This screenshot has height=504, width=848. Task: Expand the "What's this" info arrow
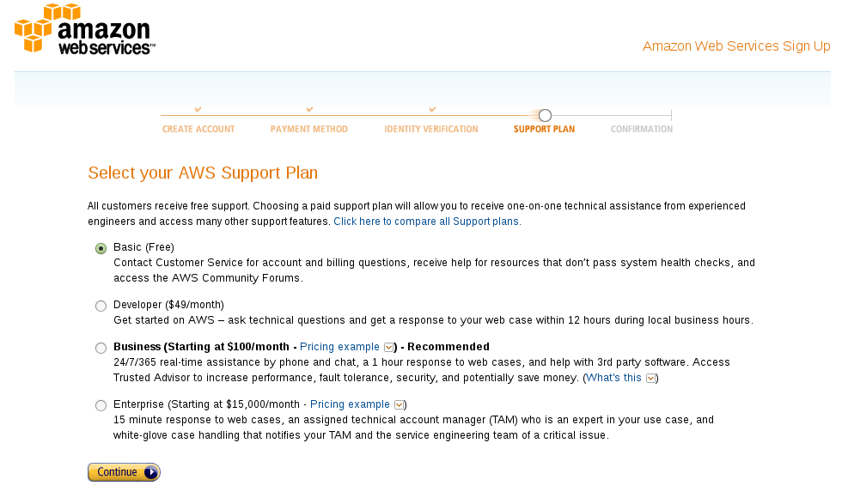click(651, 378)
